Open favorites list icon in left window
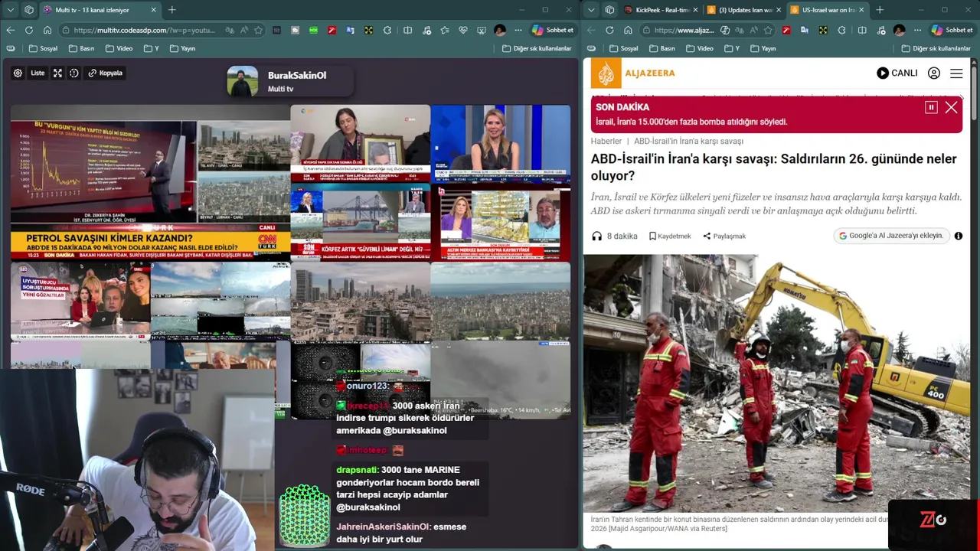The height and width of the screenshot is (551, 980). tap(445, 30)
